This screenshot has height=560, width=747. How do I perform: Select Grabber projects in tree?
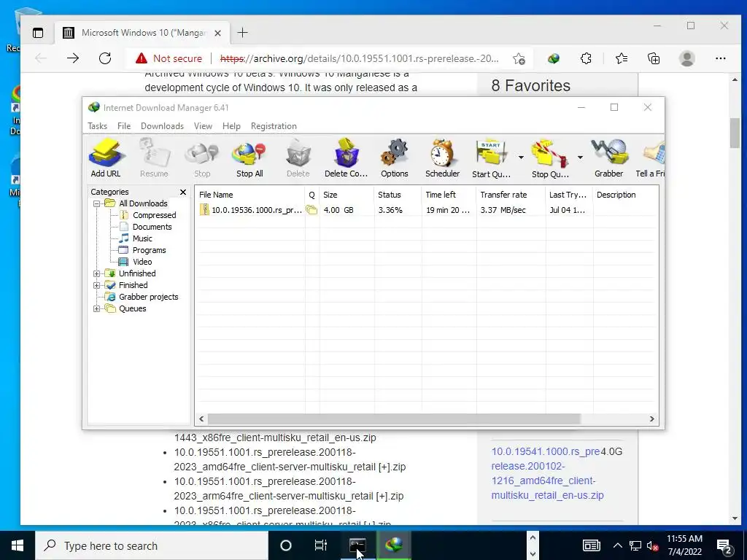coord(148,297)
